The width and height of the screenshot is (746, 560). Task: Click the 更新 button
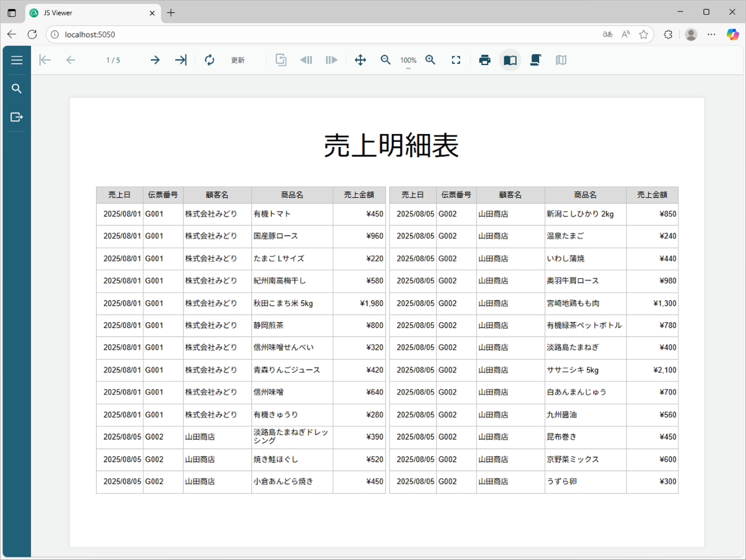click(238, 60)
